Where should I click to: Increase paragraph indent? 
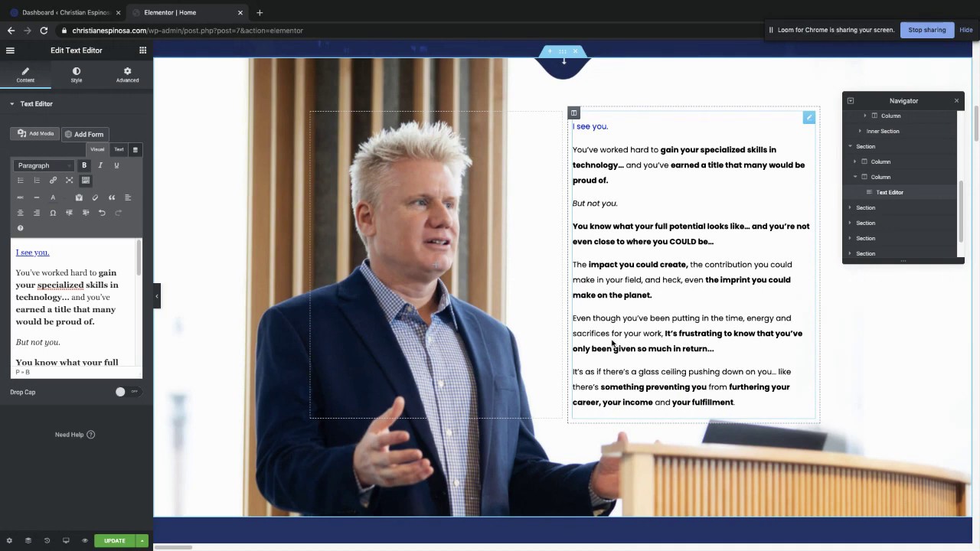pyautogui.click(x=86, y=213)
